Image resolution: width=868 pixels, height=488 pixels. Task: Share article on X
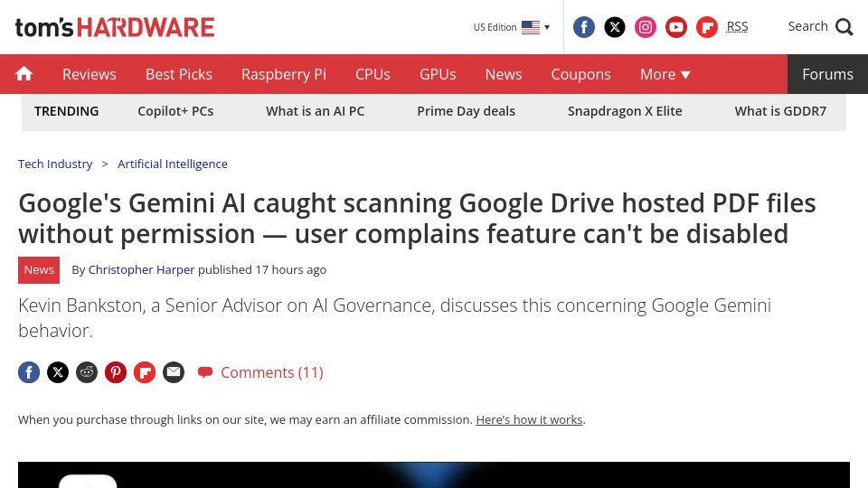[58, 372]
